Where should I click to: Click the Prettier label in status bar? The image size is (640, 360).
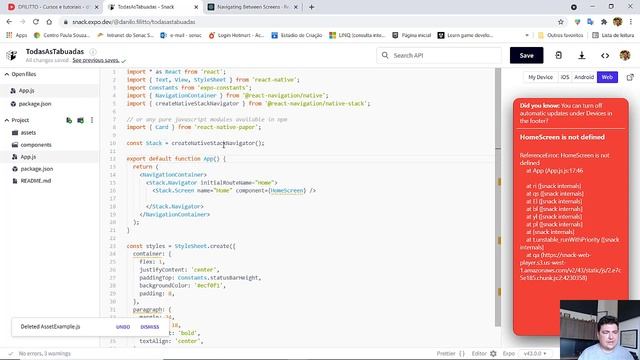click(x=446, y=353)
